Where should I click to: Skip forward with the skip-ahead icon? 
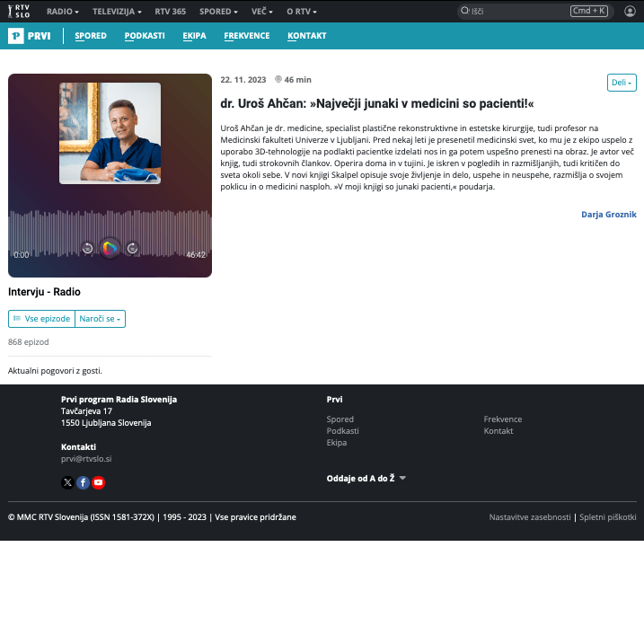click(132, 249)
